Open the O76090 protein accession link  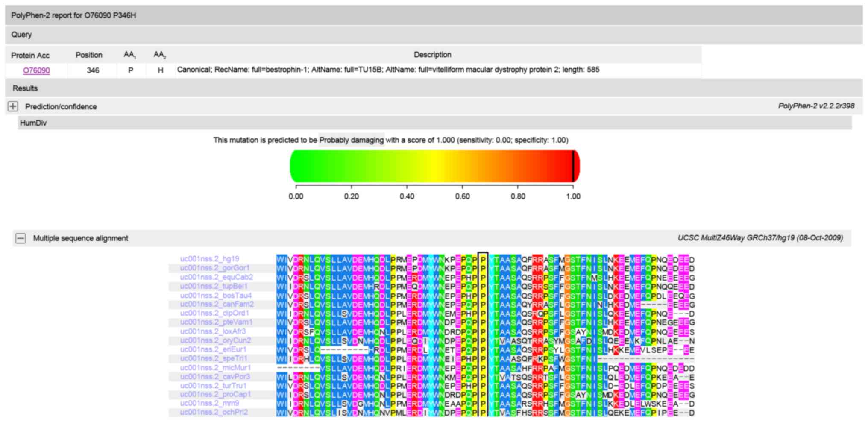pos(36,70)
